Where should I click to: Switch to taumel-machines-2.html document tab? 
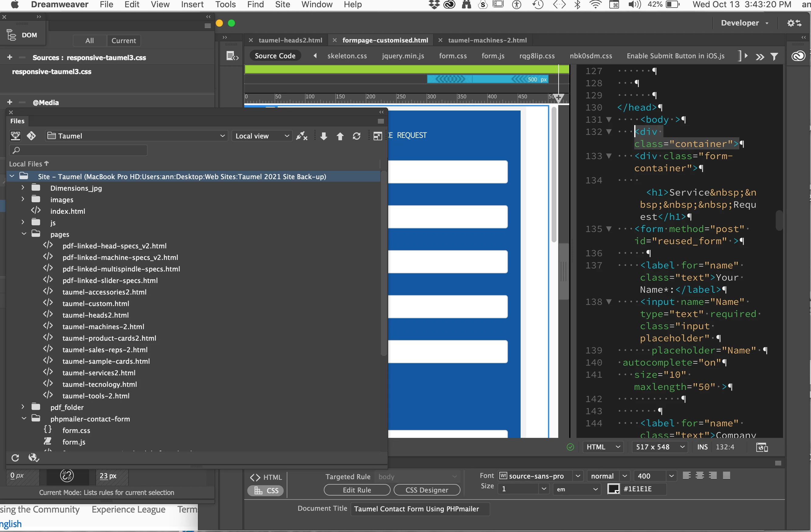pos(487,40)
